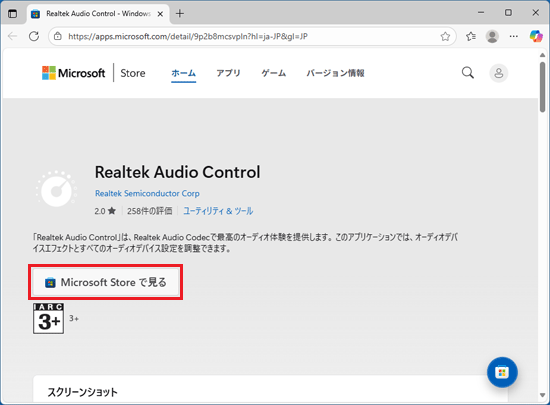This screenshot has width=550, height=405.
Task: Click scrollbar down arrow
Action: tap(542, 396)
